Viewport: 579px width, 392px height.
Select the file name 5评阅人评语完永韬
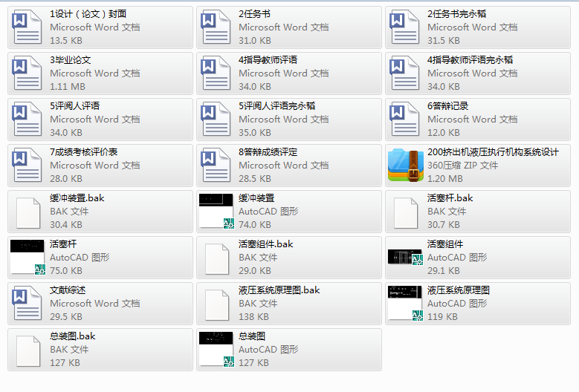coord(277,106)
